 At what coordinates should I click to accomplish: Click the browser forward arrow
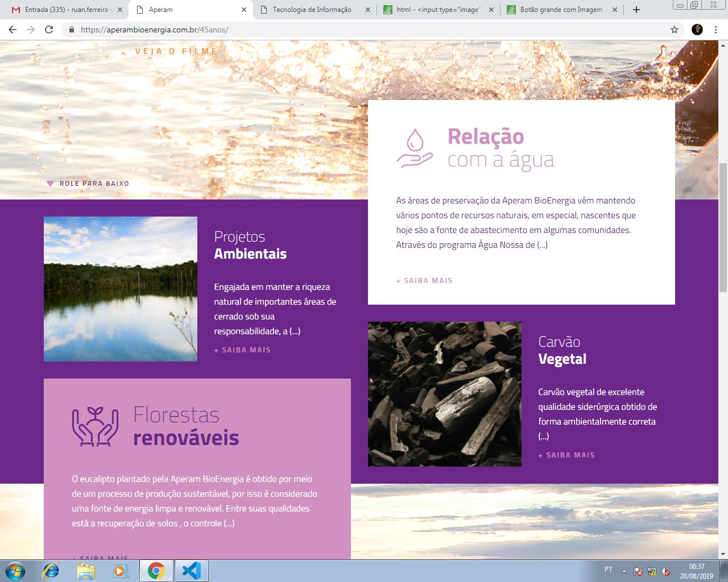30,30
